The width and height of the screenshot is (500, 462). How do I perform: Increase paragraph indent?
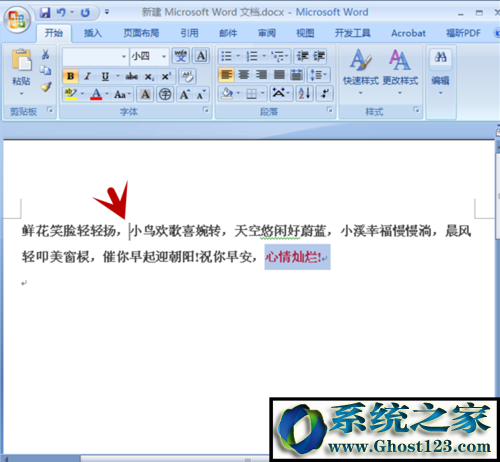click(319, 56)
